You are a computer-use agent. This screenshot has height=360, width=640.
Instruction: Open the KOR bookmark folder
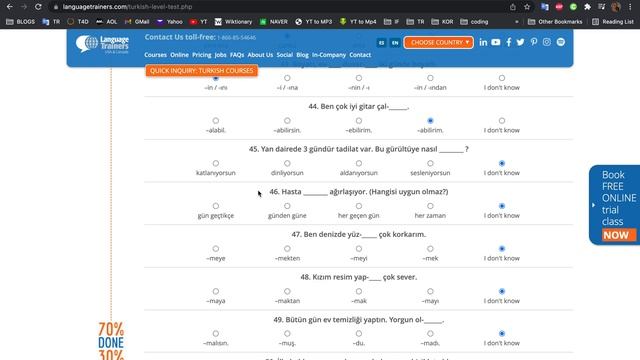tap(442, 22)
